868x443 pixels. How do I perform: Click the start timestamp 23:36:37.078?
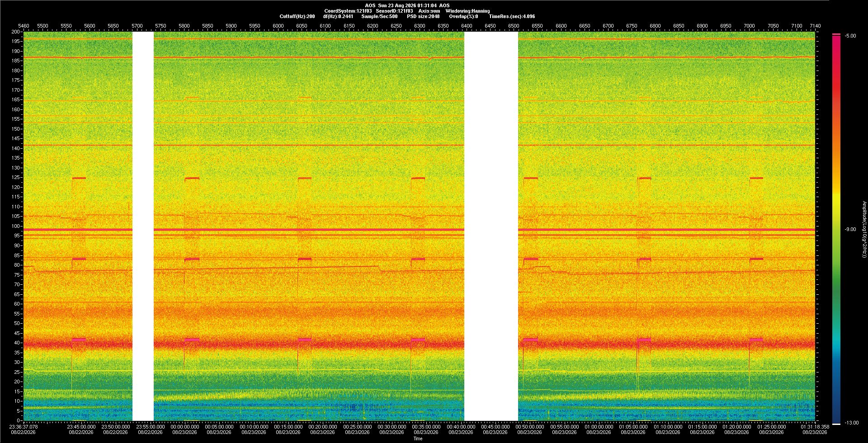(24, 427)
